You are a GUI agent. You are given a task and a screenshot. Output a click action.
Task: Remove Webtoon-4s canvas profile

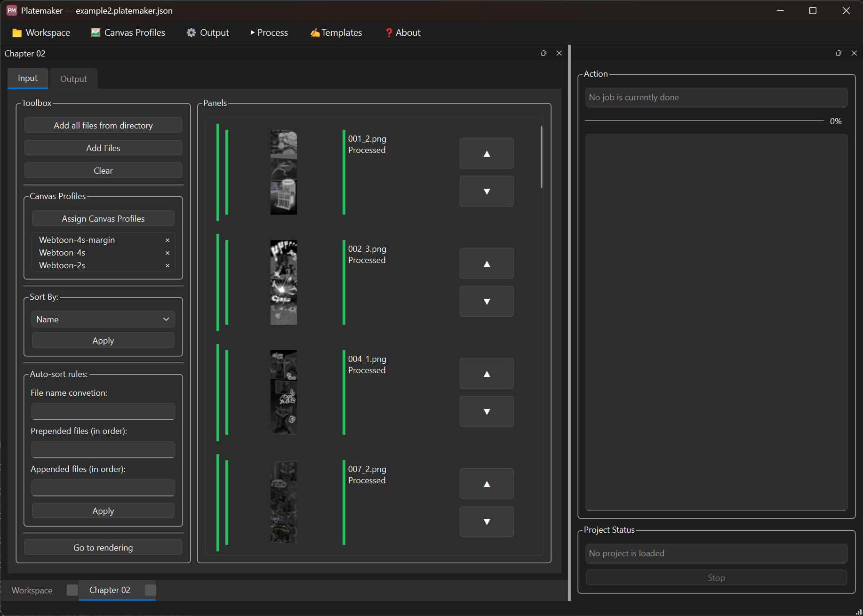tap(168, 253)
